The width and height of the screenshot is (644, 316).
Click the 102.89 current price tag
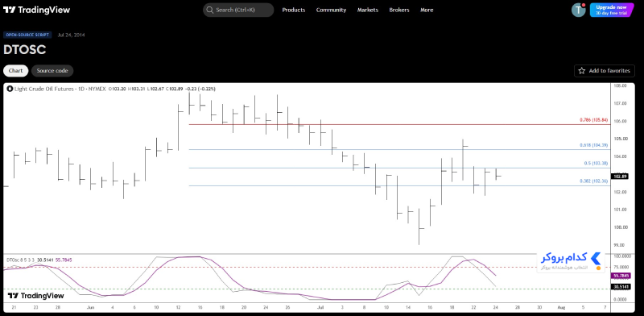619,177
